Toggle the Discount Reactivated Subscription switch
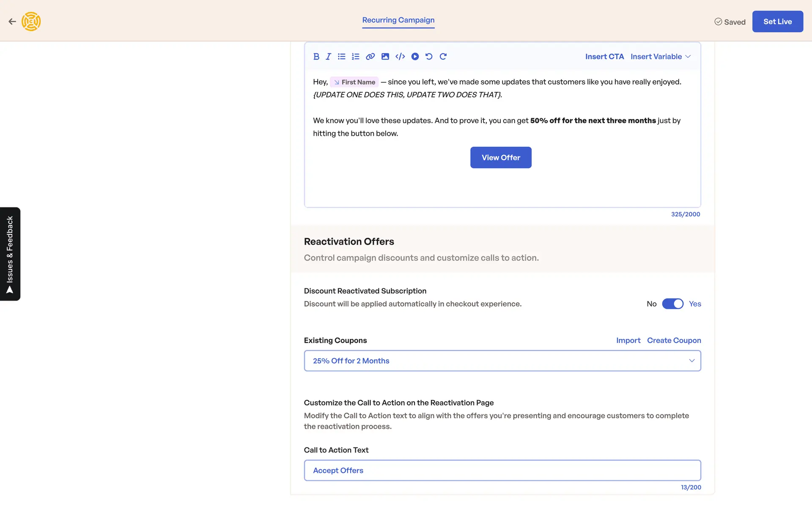This screenshot has height=508, width=812. pyautogui.click(x=672, y=304)
